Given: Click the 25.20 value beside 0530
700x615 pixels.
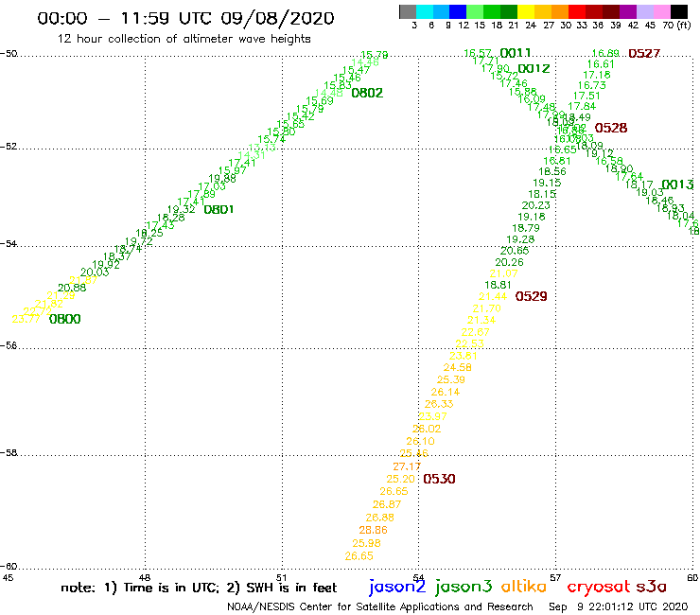Looking at the screenshot, I should pos(400,479).
